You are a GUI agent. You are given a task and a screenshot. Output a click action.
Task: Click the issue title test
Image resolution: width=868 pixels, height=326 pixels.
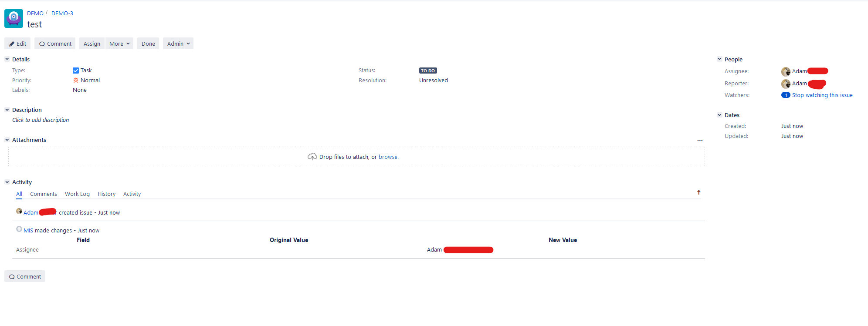[34, 24]
